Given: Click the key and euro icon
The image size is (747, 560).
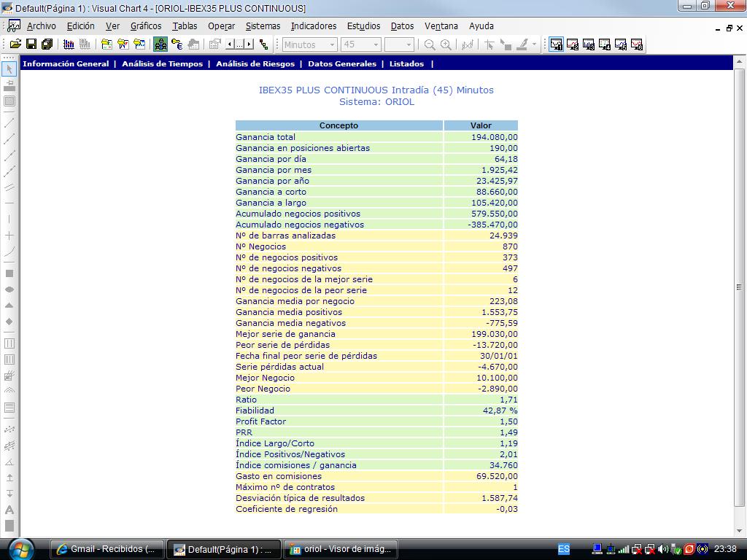Looking at the screenshot, I should pos(177,44).
